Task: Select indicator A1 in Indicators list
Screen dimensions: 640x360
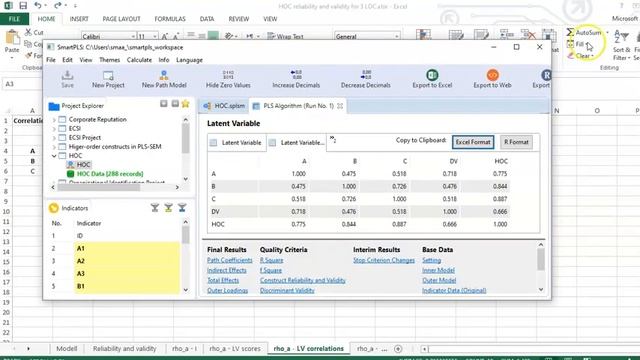Action: pos(127,248)
